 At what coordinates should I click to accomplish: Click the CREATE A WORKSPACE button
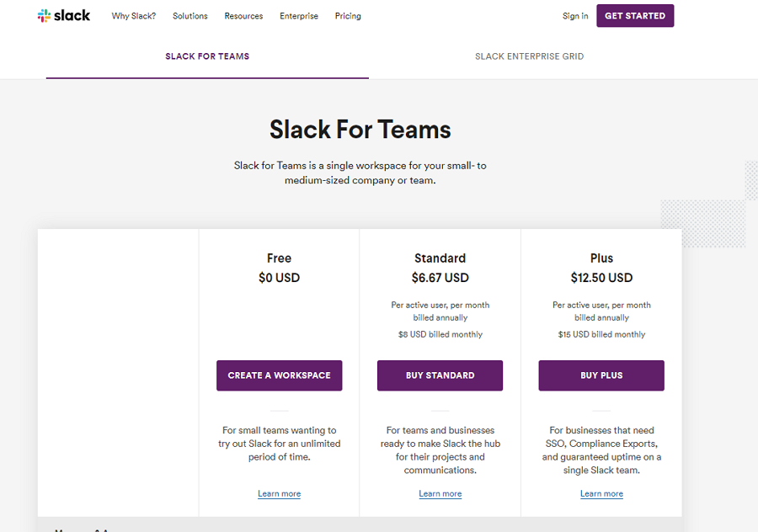pyautogui.click(x=279, y=375)
